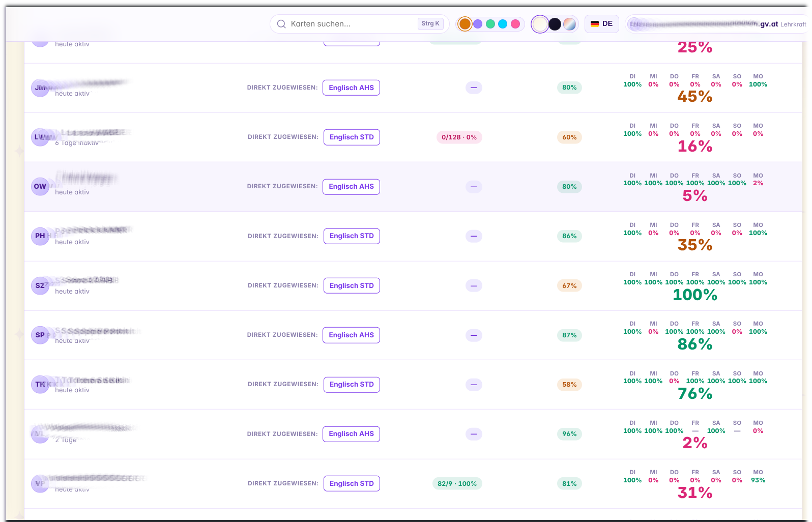Open Englisch STD in the PH row
Image resolution: width=812 pixels, height=522 pixels.
(352, 236)
